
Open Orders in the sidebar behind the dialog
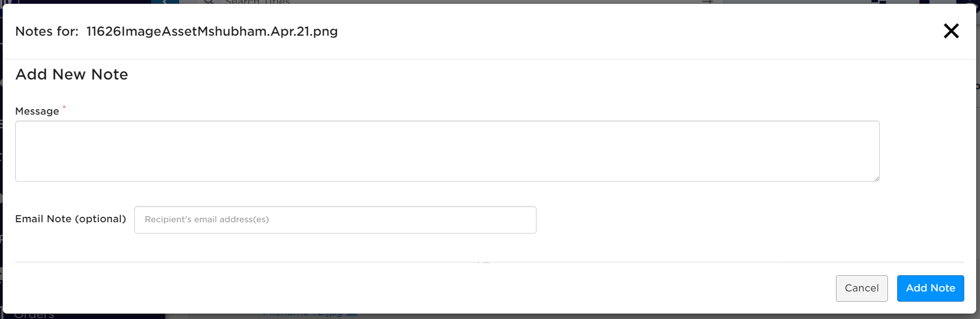[x=34, y=315]
